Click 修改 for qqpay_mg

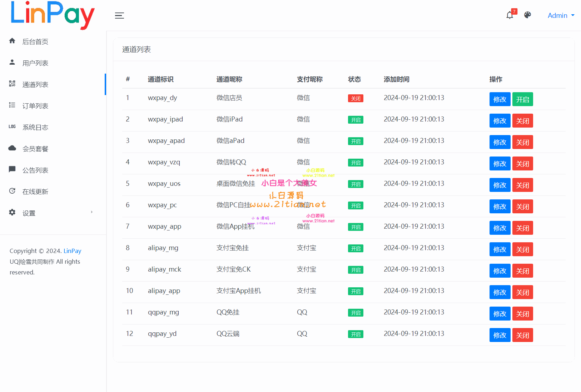point(500,314)
